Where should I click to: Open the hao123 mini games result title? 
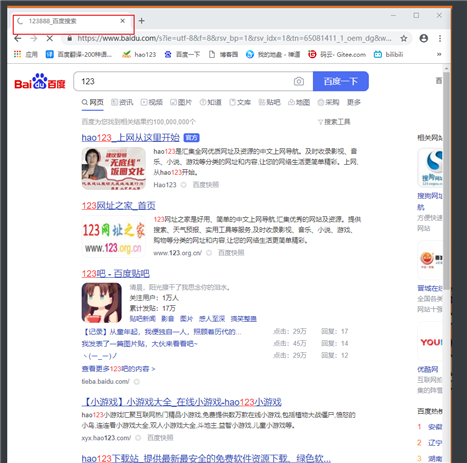pos(182,402)
